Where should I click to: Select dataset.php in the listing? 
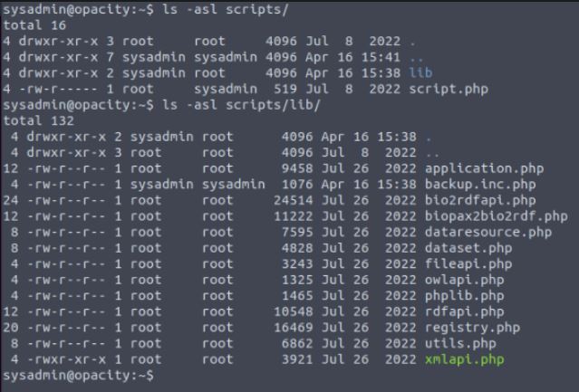pos(468,248)
